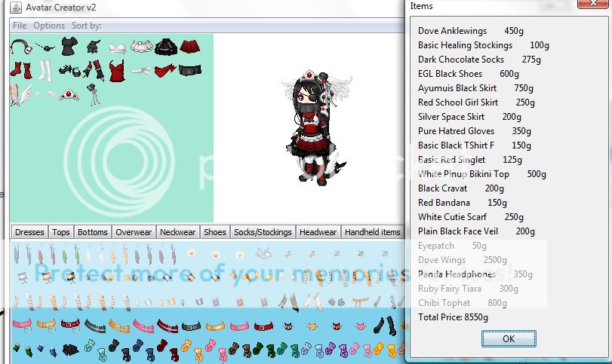Select the Panda Headphones item icon
The width and height of the screenshot is (612, 364).
21,47
